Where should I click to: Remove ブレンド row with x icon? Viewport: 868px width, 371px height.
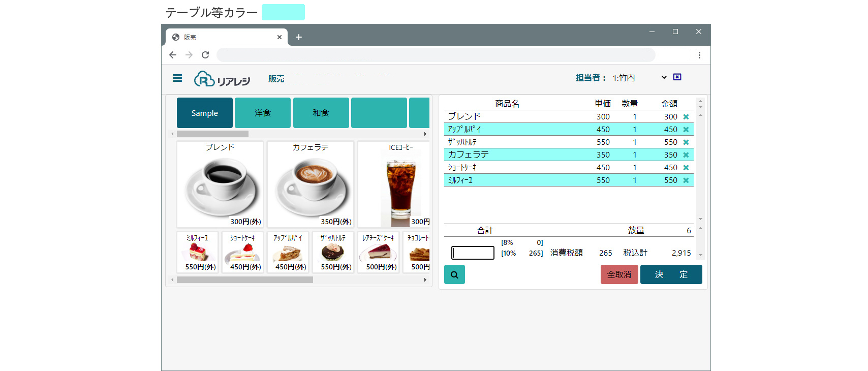click(x=686, y=117)
